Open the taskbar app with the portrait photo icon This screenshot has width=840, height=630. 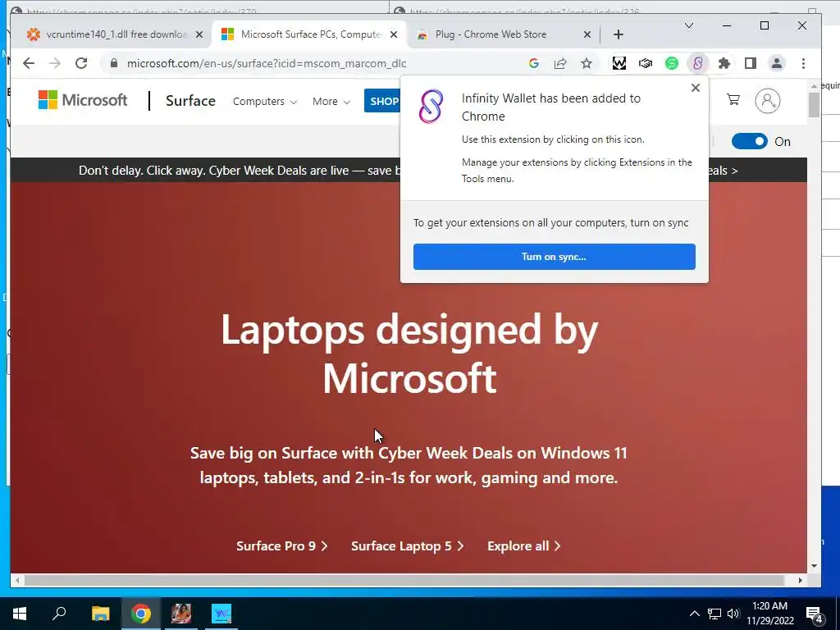pyautogui.click(x=181, y=614)
